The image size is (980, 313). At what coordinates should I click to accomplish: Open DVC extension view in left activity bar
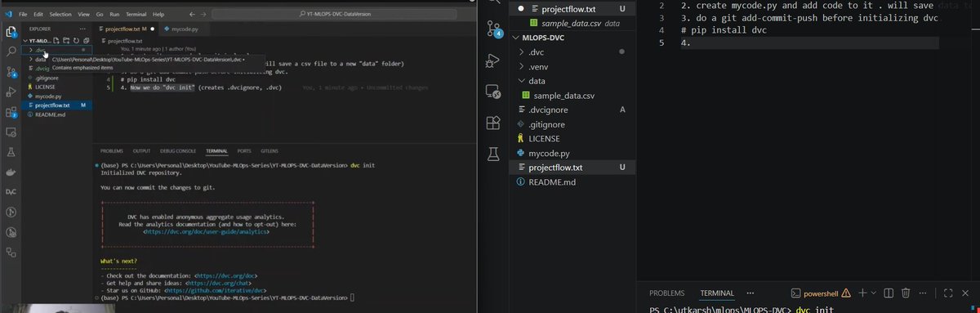click(11, 192)
